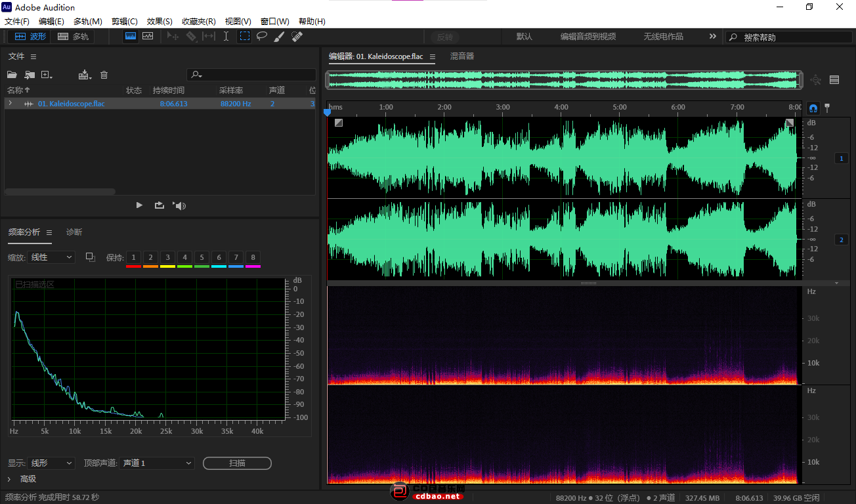Select the Paintbrush Selection tool

pyautogui.click(x=279, y=37)
